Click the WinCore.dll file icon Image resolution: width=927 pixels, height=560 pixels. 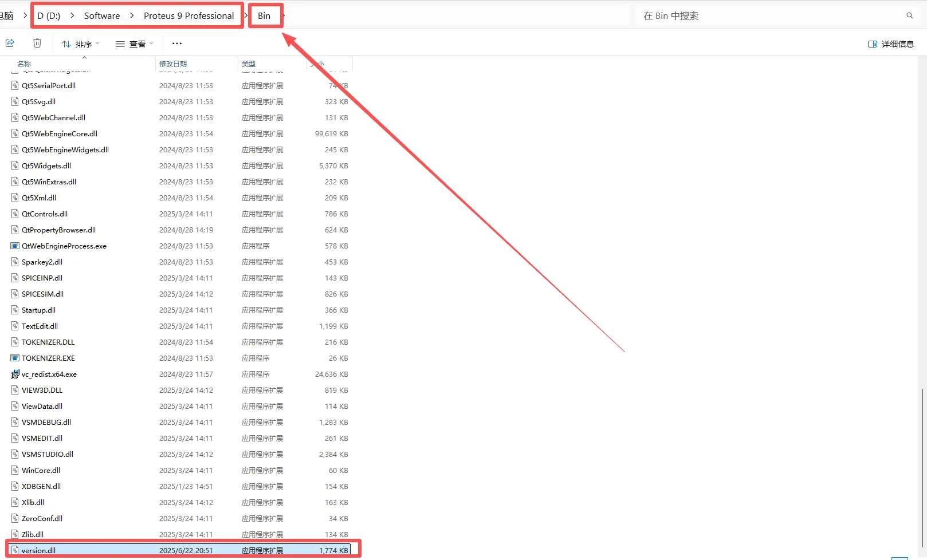point(15,470)
